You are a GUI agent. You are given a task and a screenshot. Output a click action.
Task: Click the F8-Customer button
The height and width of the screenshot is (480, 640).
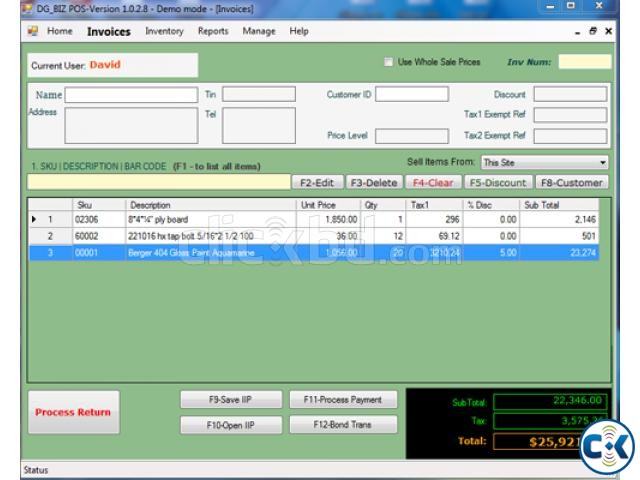572,183
